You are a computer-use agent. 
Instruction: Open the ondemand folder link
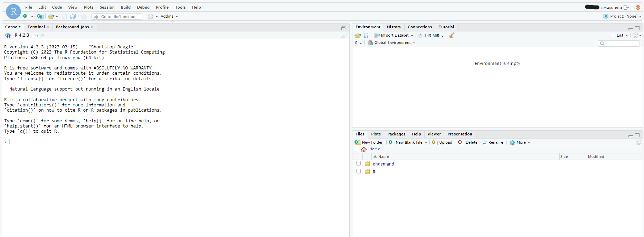point(383,164)
